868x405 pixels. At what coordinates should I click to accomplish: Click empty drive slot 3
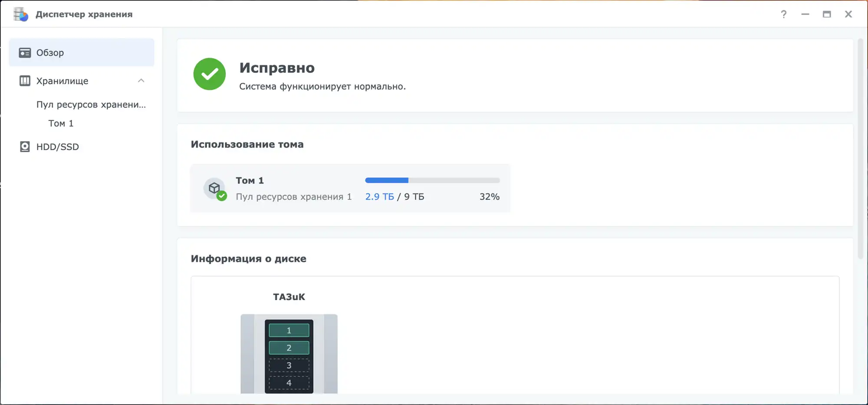click(x=289, y=366)
